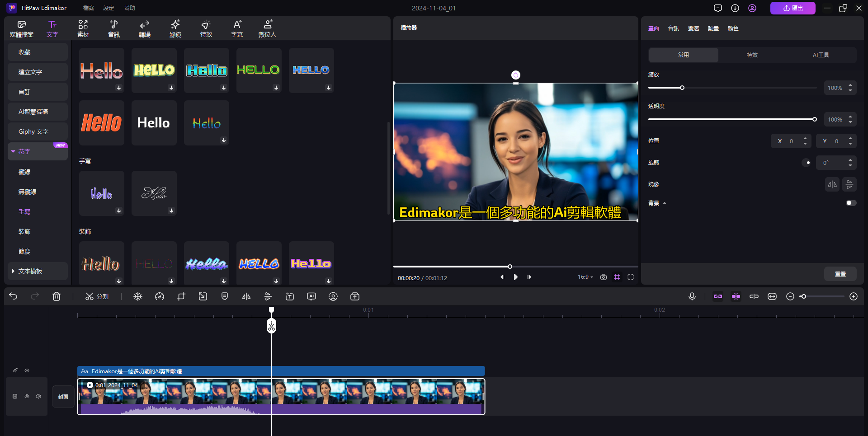
Task: Open the 媒體檔案 media library panel
Action: pos(22,28)
